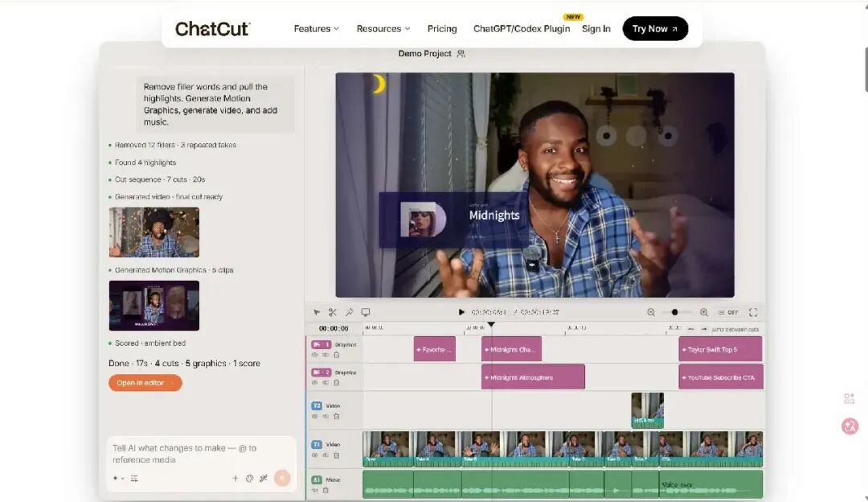Zoom in the timeline with plus magnifier
Image resolution: width=868 pixels, height=502 pixels.
[x=703, y=312]
